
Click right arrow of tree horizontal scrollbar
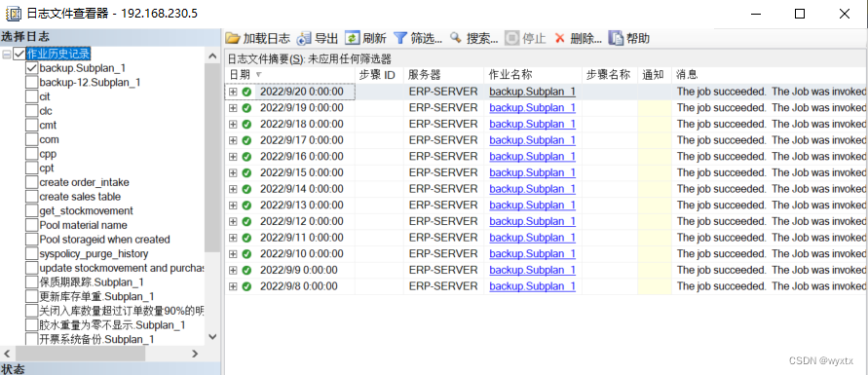point(195,354)
